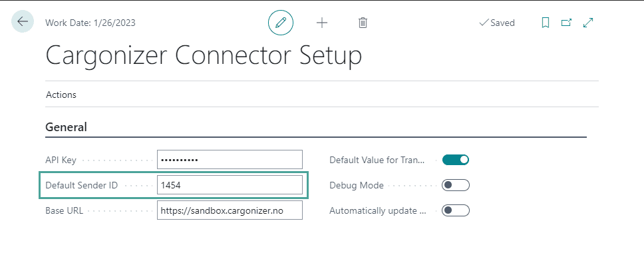The image size is (644, 261).
Task: Open the Actions menu
Action: (61, 95)
